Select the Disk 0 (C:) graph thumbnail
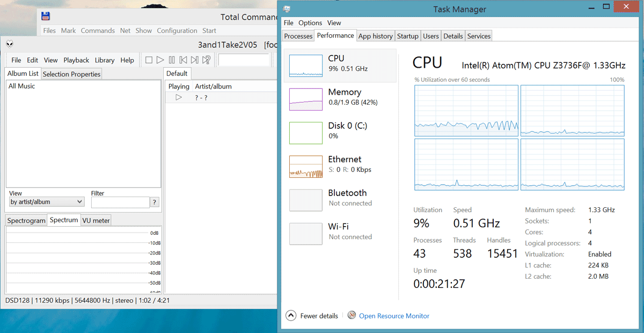 [x=306, y=133]
